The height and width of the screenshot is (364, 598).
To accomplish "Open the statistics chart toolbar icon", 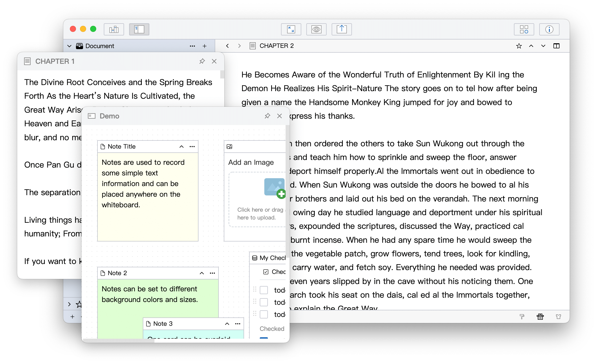I will click(x=114, y=29).
